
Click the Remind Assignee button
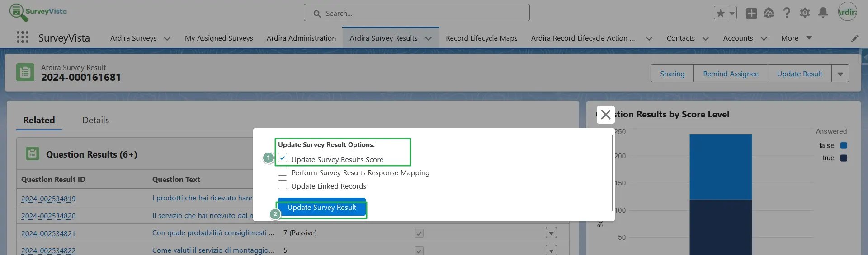point(731,74)
